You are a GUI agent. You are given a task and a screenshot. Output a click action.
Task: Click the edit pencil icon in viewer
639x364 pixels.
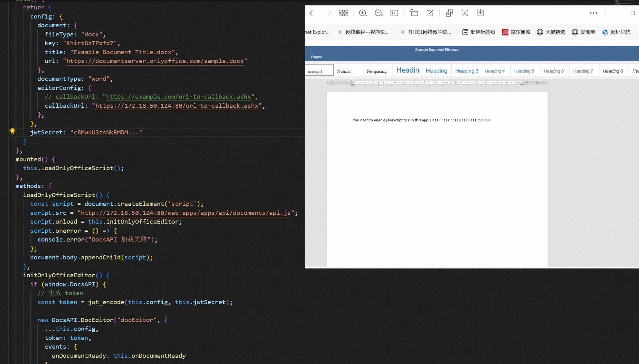pos(430,13)
